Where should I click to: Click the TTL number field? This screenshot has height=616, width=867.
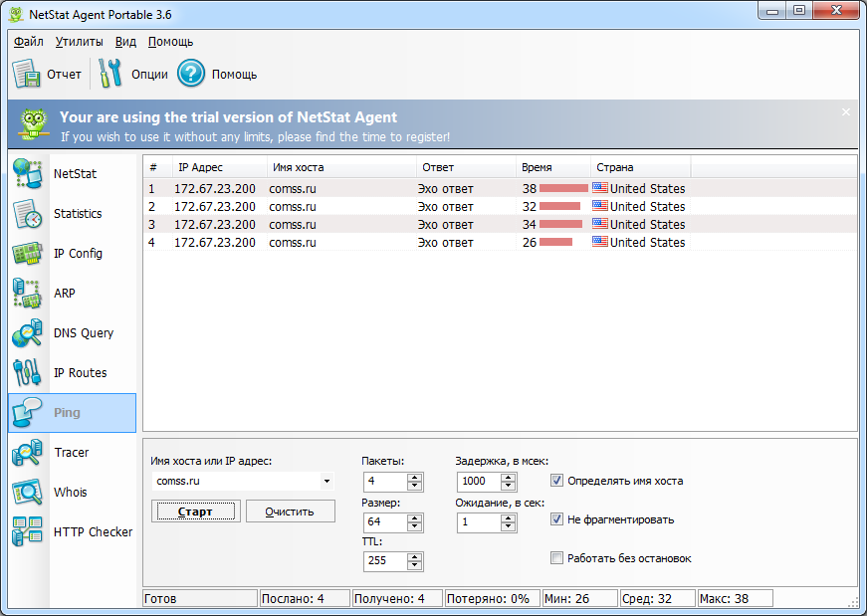(x=386, y=560)
